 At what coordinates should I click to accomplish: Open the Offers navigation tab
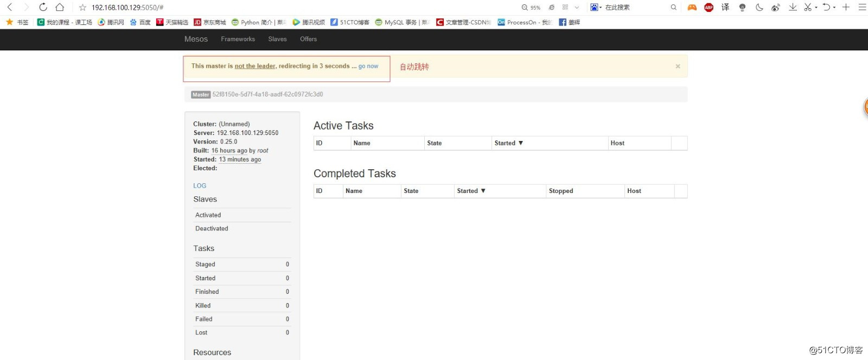308,39
